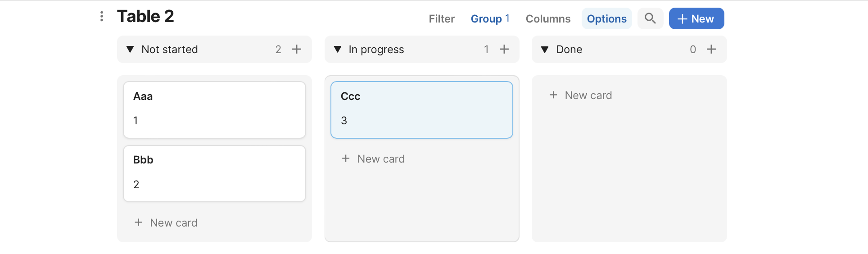
Task: Add new card under Not started
Action: coord(166,222)
